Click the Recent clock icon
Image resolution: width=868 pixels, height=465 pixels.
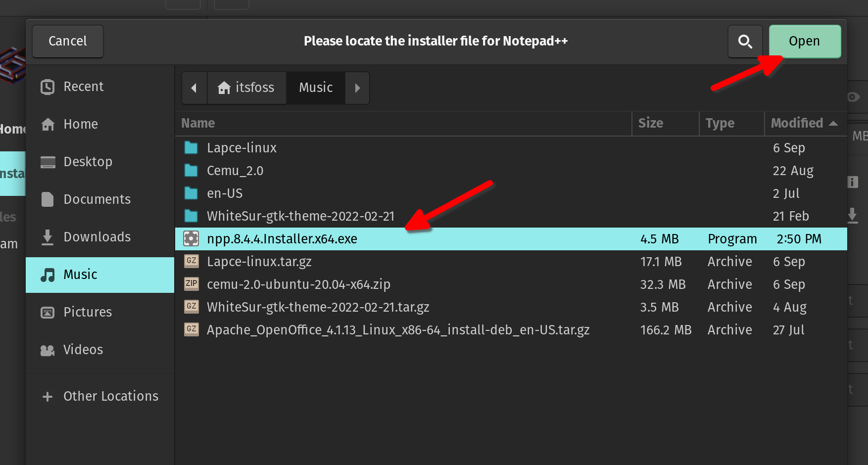[48, 87]
